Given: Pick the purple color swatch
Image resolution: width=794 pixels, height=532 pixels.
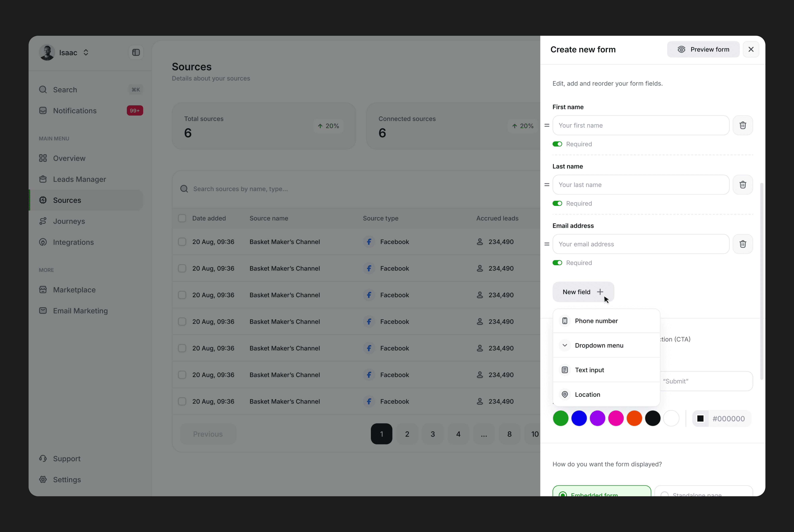Looking at the screenshot, I should tap(598, 418).
